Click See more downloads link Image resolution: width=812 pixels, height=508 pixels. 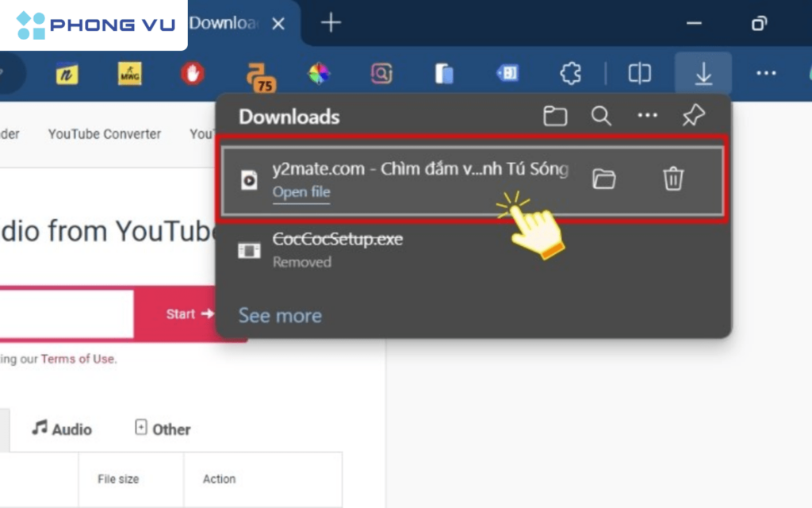pyautogui.click(x=280, y=315)
